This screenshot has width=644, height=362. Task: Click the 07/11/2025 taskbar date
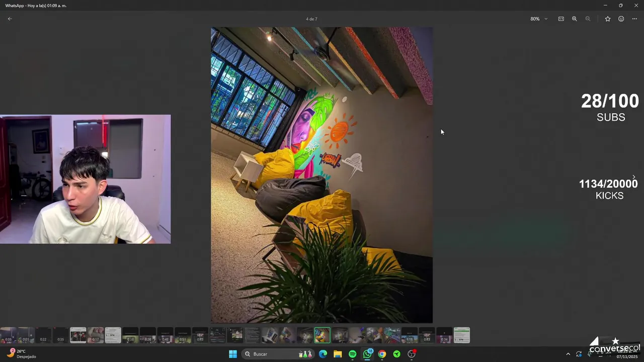point(627,356)
